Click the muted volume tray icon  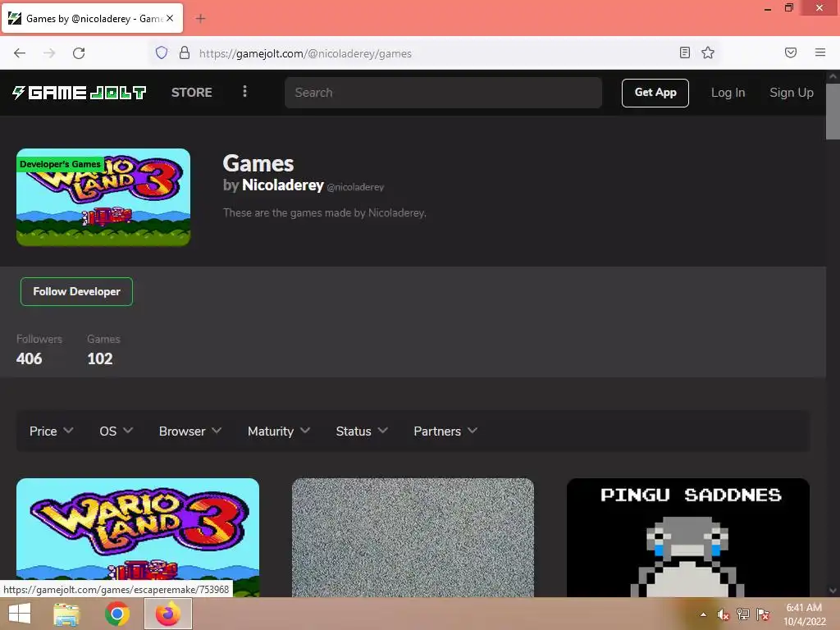(724, 614)
